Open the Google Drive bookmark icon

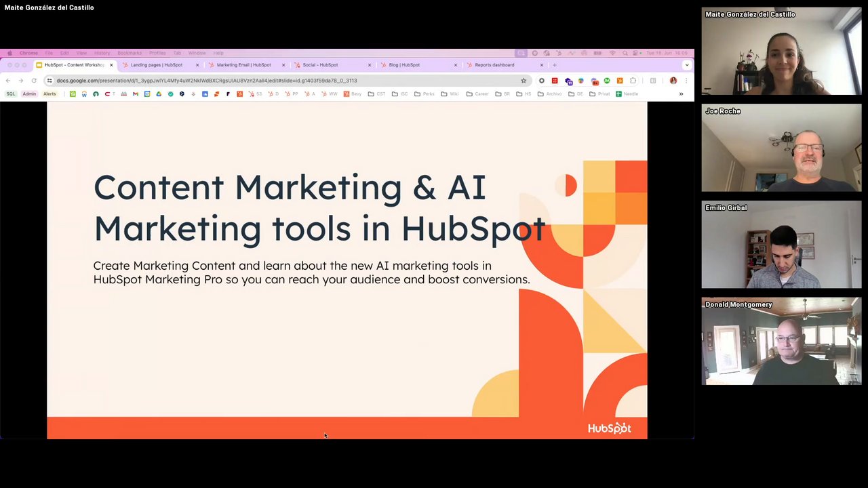[x=159, y=94]
